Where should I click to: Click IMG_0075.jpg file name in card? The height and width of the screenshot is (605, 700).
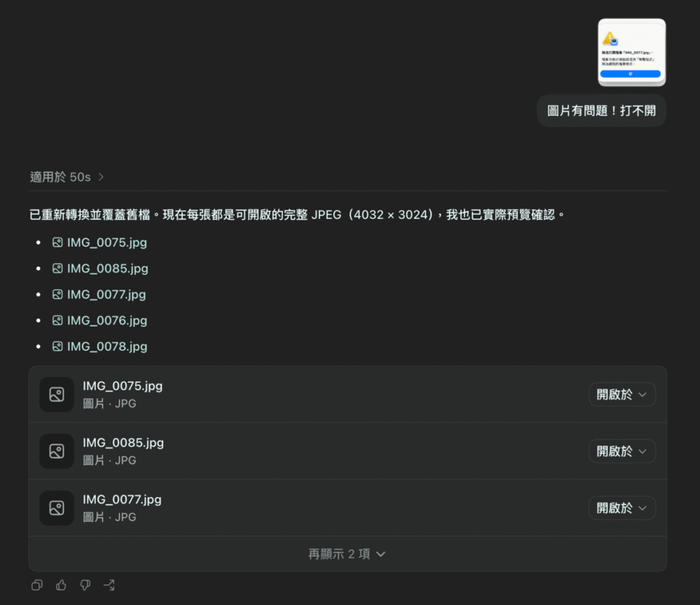123,386
